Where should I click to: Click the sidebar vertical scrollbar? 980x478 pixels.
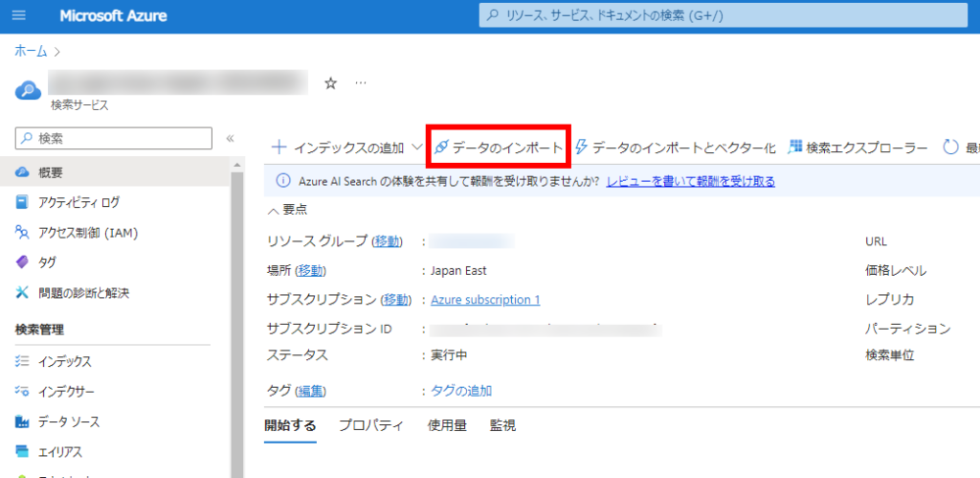point(236,326)
